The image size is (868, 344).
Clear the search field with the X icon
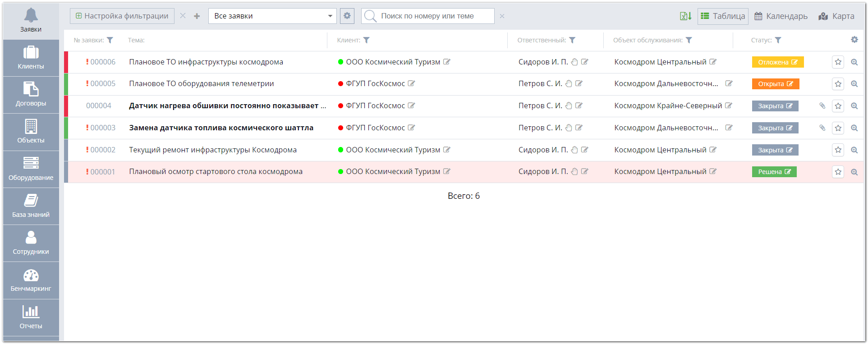(502, 16)
